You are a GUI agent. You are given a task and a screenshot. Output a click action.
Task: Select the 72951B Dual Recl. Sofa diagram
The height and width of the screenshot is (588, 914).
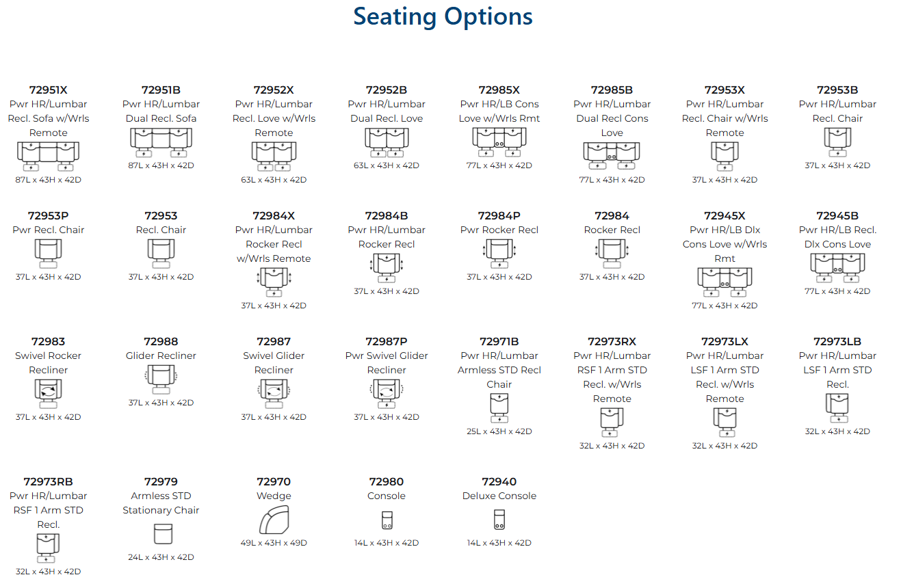(161, 142)
